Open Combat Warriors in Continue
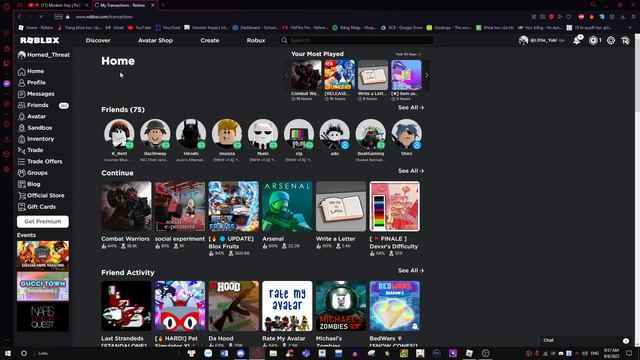Screen dimensions: 640x360 coord(126,207)
